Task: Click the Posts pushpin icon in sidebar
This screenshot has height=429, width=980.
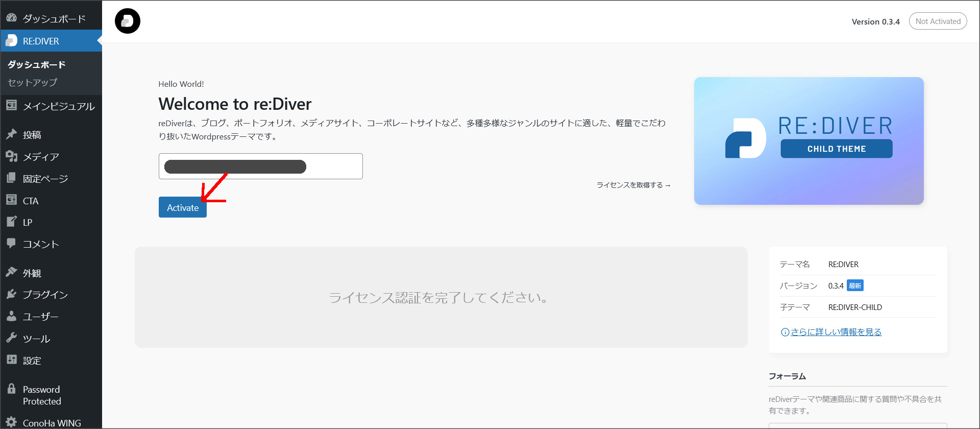Action: 11,134
